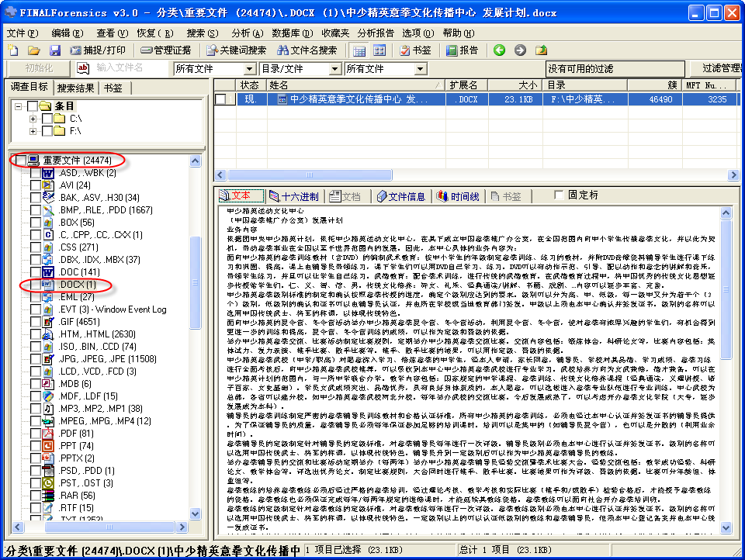
Task: Click the 初始化 button
Action: 39,68
